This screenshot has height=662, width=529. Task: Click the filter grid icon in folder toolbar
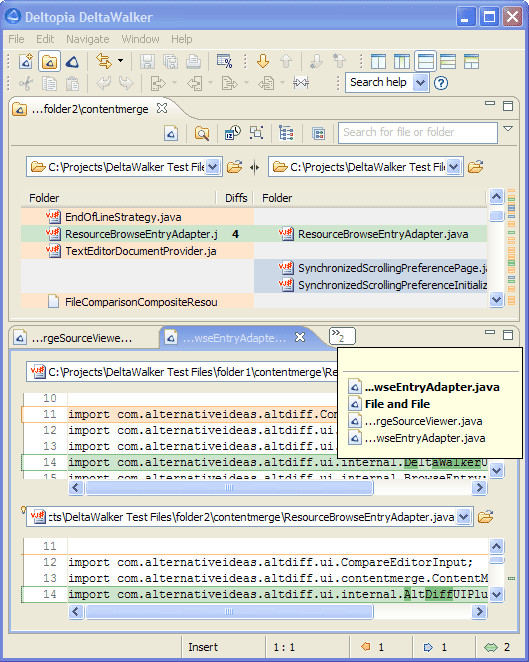tap(319, 133)
